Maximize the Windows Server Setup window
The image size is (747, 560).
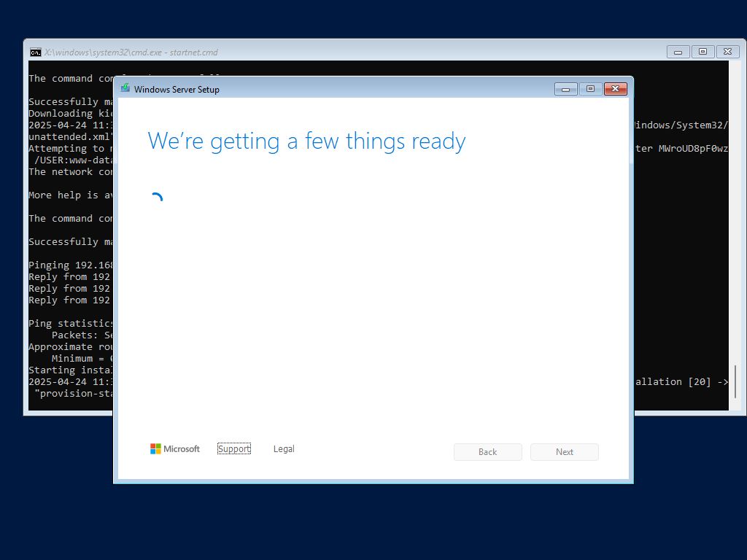pyautogui.click(x=590, y=89)
